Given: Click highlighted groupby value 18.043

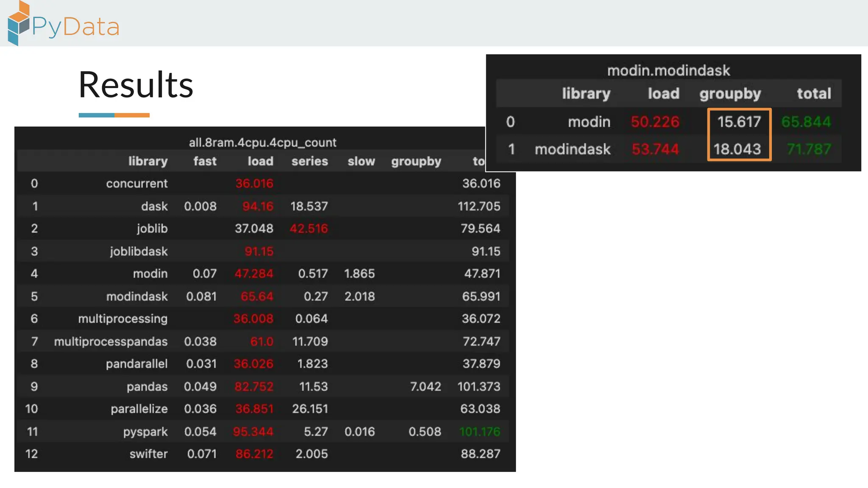Looking at the screenshot, I should point(737,149).
